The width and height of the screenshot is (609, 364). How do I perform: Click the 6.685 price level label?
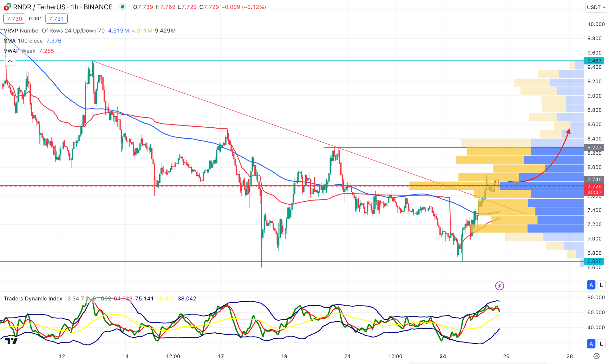pyautogui.click(x=594, y=261)
